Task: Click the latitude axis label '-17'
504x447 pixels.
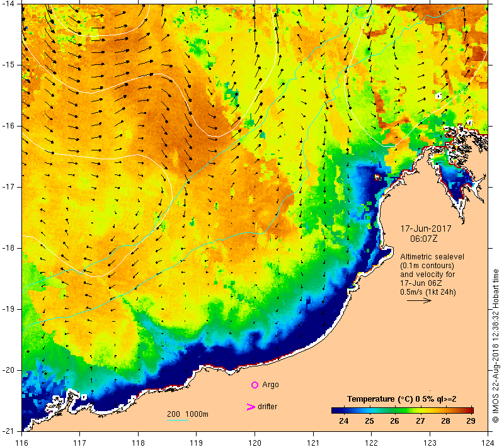Action: pos(8,186)
